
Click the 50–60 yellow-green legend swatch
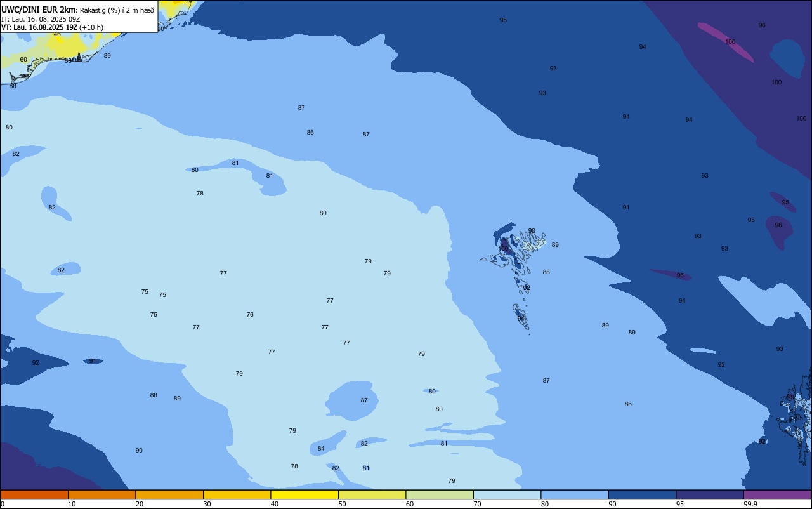point(372,494)
